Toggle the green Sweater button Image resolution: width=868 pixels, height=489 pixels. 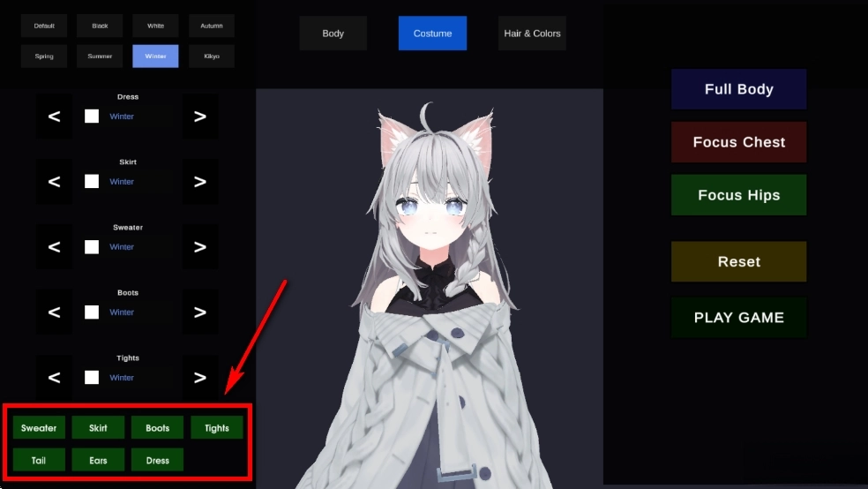coord(39,428)
